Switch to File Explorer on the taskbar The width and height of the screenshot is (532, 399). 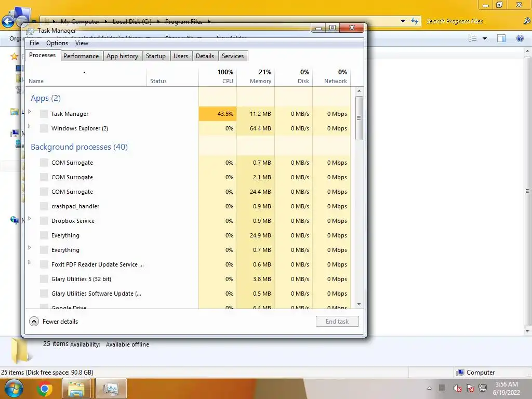77,389
